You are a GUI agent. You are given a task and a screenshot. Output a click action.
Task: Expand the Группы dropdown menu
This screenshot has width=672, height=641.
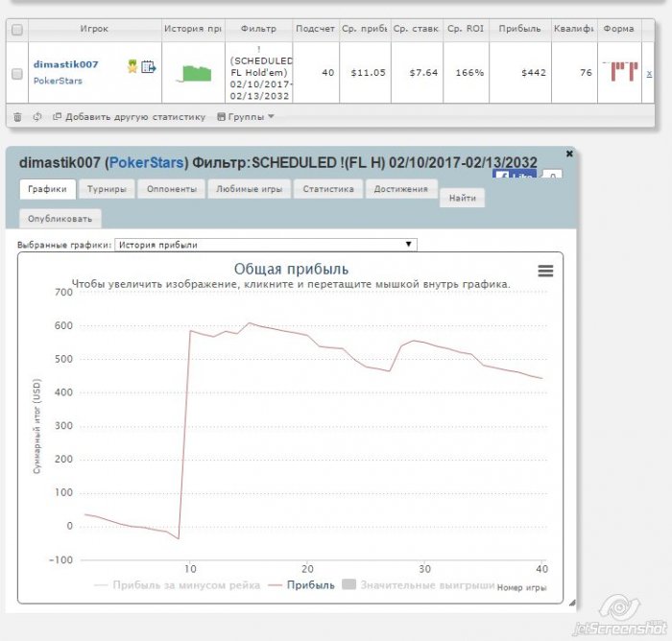246,116
